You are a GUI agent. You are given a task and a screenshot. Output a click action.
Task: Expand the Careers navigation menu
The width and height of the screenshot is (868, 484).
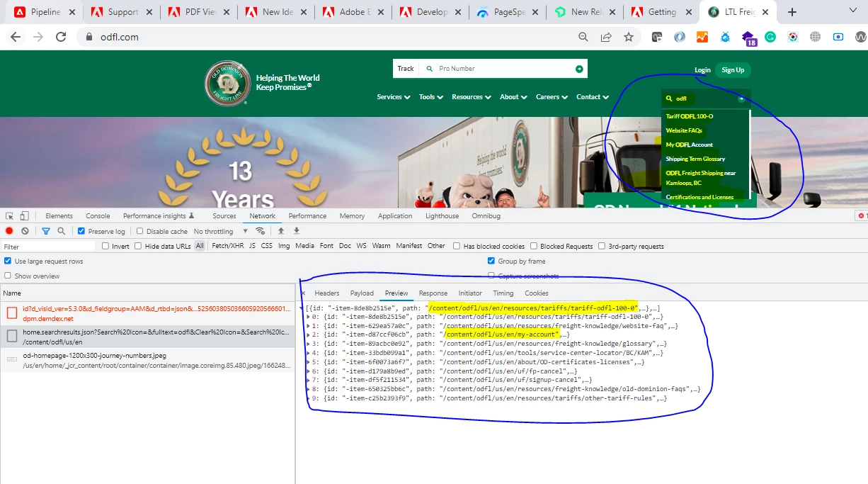[x=552, y=97]
